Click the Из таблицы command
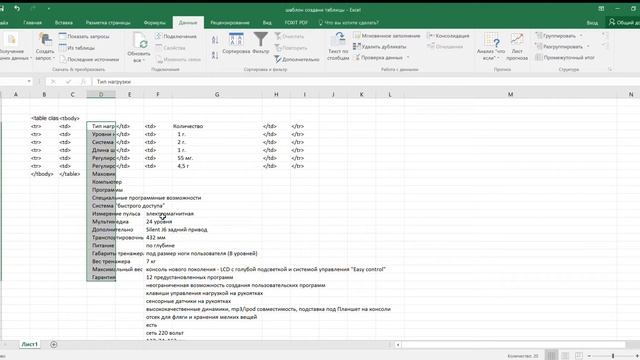The height and width of the screenshot is (360, 640). [77, 48]
